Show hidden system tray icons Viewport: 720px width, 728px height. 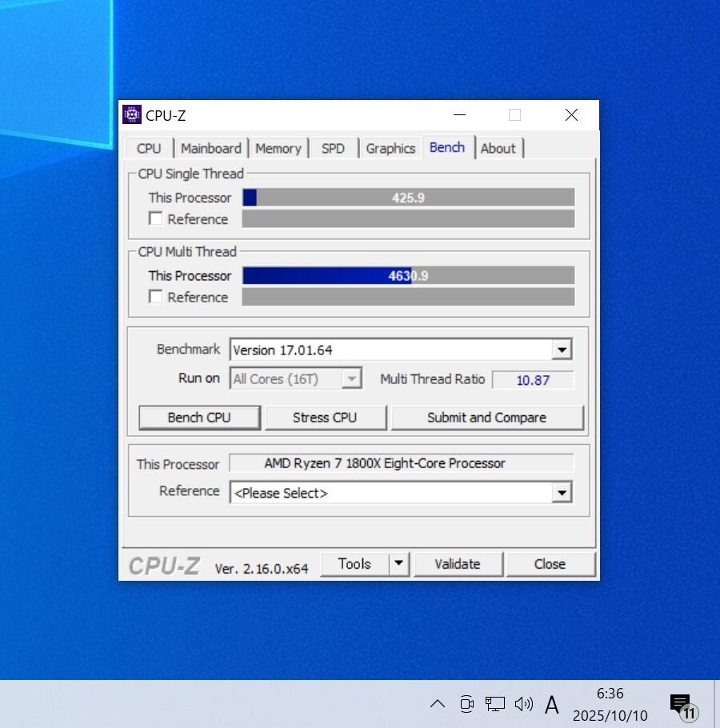[x=438, y=704]
